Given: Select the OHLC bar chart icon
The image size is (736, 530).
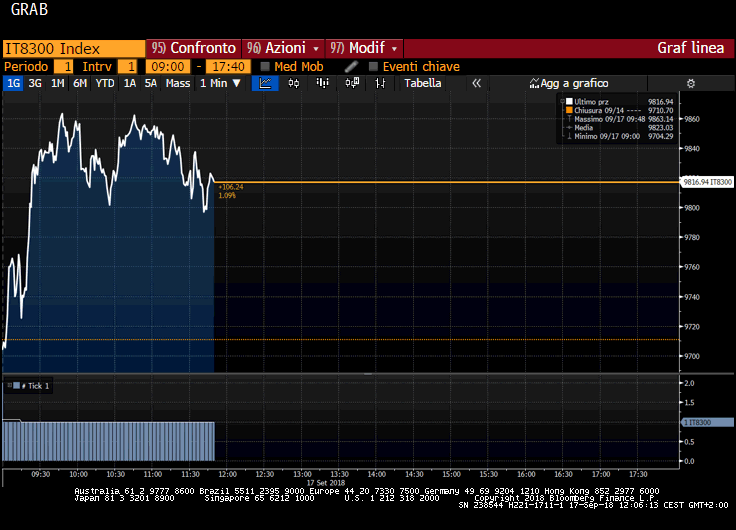Looking at the screenshot, I should pyautogui.click(x=380, y=83).
